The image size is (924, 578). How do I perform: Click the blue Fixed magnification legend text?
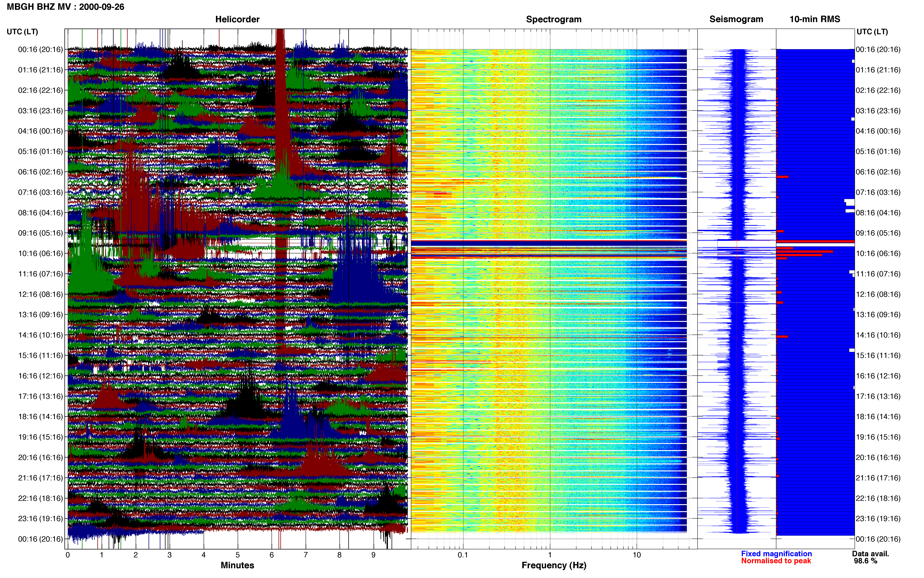click(x=776, y=554)
